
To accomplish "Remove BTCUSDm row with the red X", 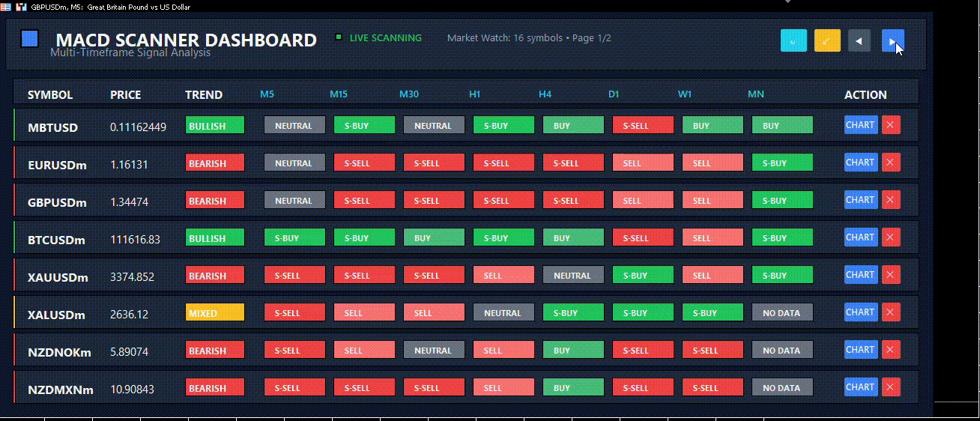I will point(891,237).
